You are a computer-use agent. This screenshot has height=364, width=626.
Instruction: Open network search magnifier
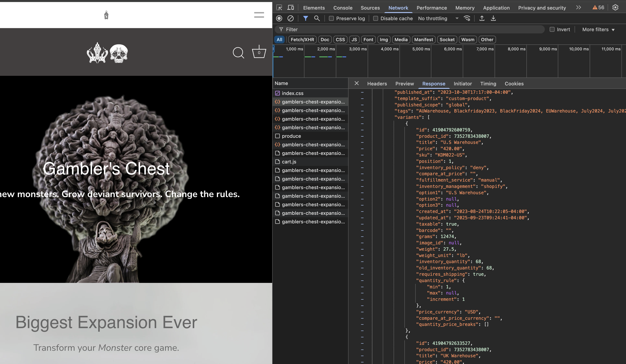pyautogui.click(x=317, y=18)
